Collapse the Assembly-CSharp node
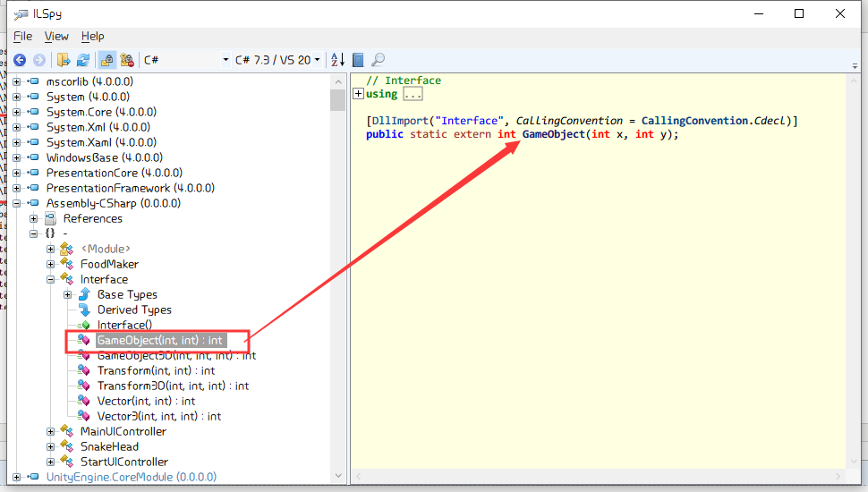Image resolution: width=868 pixels, height=492 pixels. [x=17, y=204]
